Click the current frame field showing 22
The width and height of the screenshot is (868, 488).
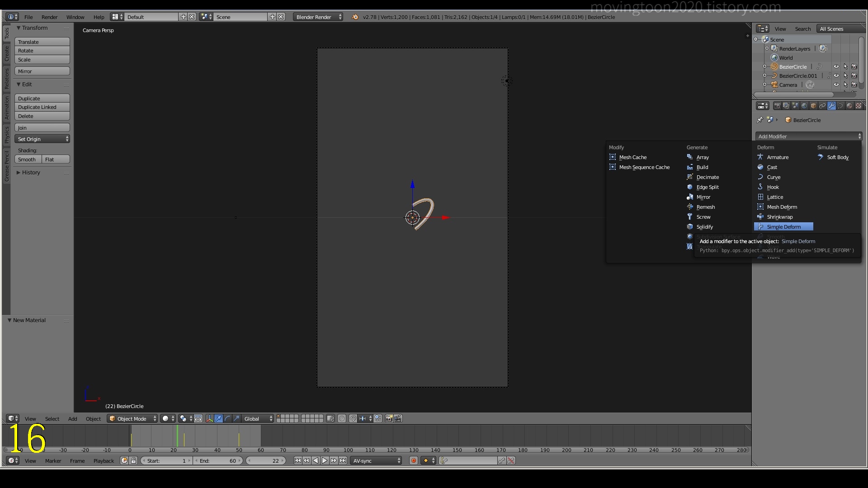[266, 460]
